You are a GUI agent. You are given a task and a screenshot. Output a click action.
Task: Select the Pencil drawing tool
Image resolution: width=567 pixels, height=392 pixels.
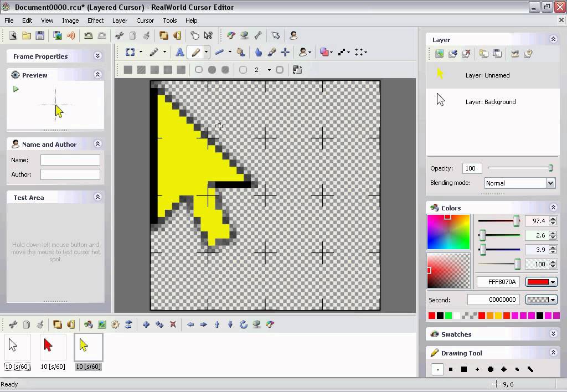(195, 52)
